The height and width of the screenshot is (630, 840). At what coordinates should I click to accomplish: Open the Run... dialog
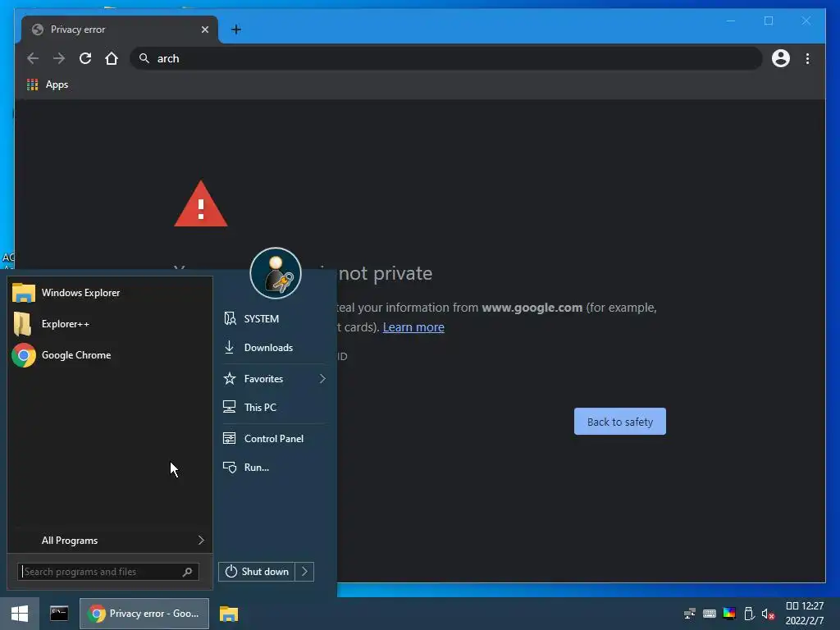tap(274, 468)
